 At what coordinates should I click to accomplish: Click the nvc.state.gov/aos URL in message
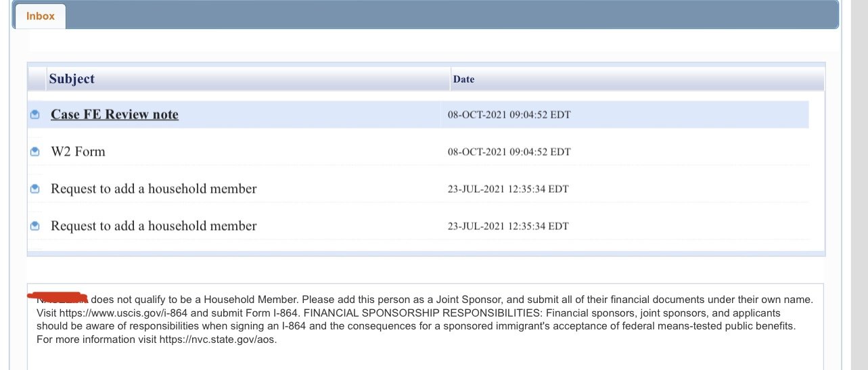tap(218, 340)
